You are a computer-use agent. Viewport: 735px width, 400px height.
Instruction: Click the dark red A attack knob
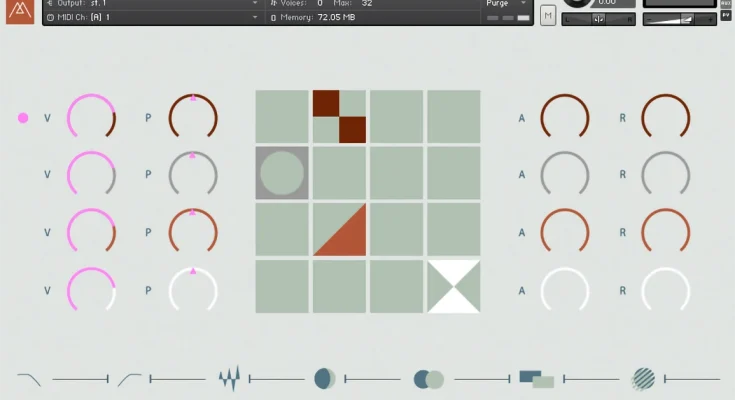click(x=565, y=118)
